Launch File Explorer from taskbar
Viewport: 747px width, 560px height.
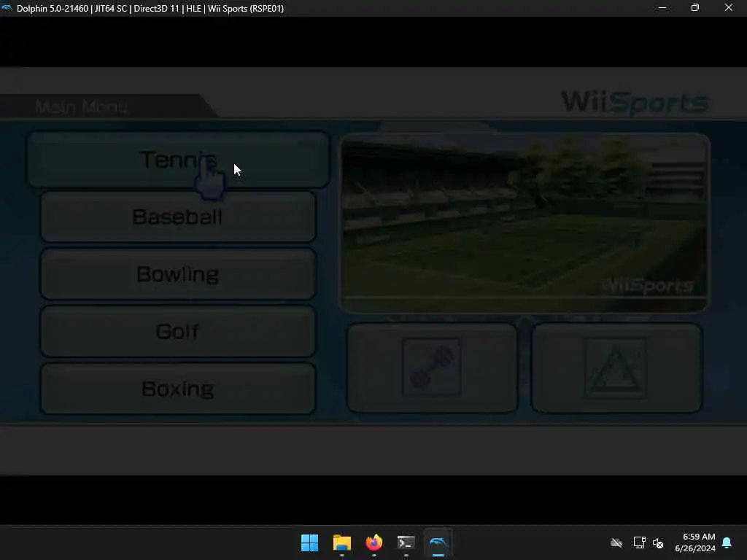coord(341,542)
